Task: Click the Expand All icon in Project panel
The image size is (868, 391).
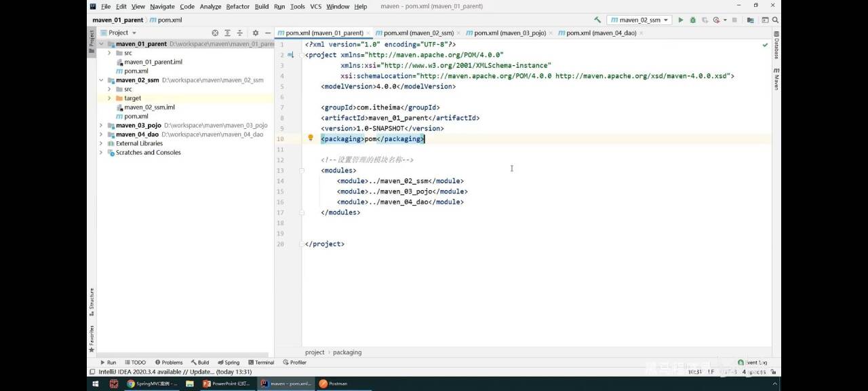Action: click(x=227, y=33)
